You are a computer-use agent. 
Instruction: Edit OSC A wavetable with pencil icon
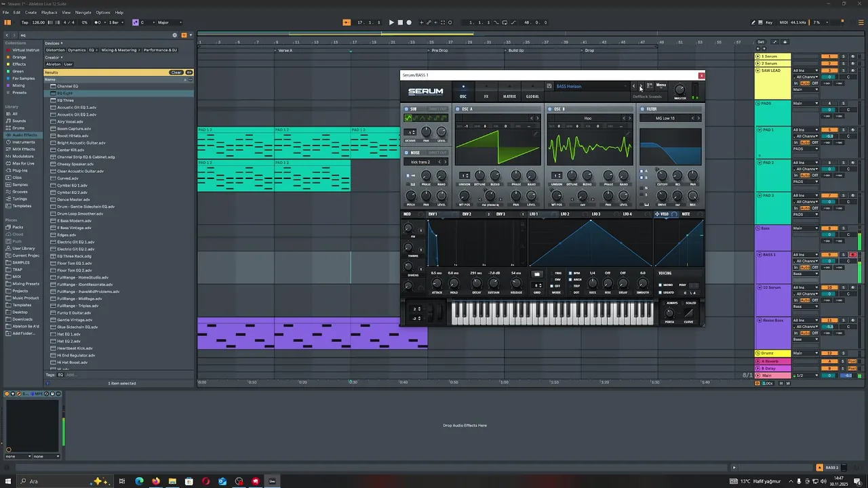tap(534, 134)
